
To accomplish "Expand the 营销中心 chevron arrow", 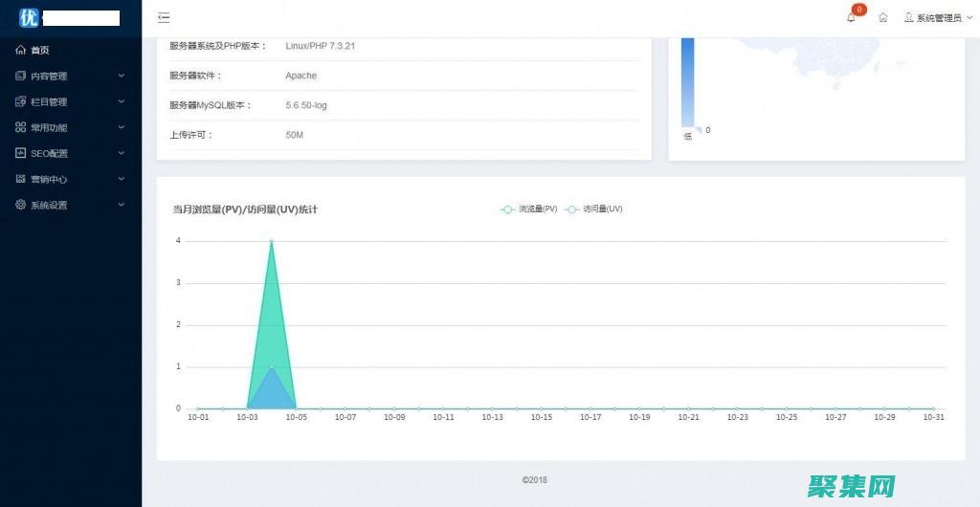I will tap(122, 179).
